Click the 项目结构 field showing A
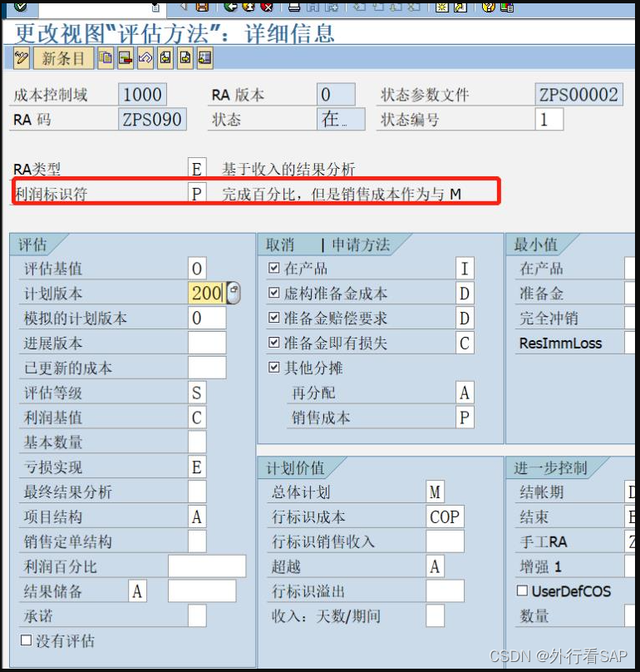Screen dimensions: 640x672 coord(197,516)
